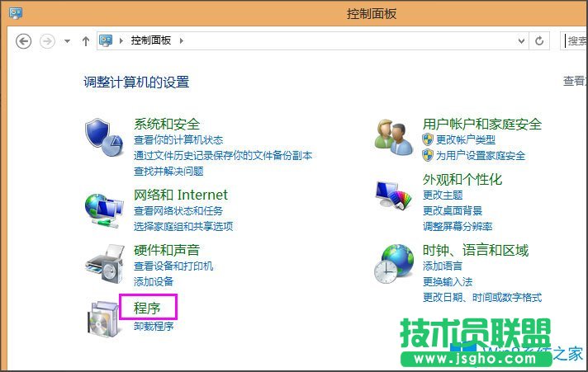Open the recent locations dropdown arrow
This screenshot has height=372, width=588.
67,41
